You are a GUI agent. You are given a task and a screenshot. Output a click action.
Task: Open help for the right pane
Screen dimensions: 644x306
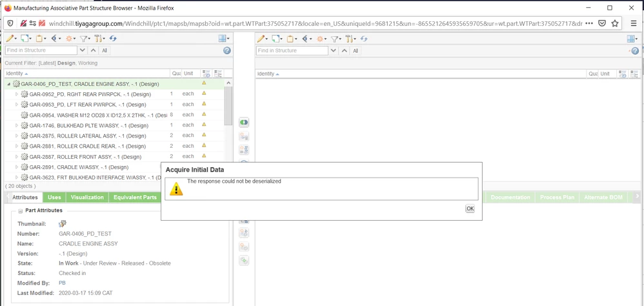click(635, 50)
